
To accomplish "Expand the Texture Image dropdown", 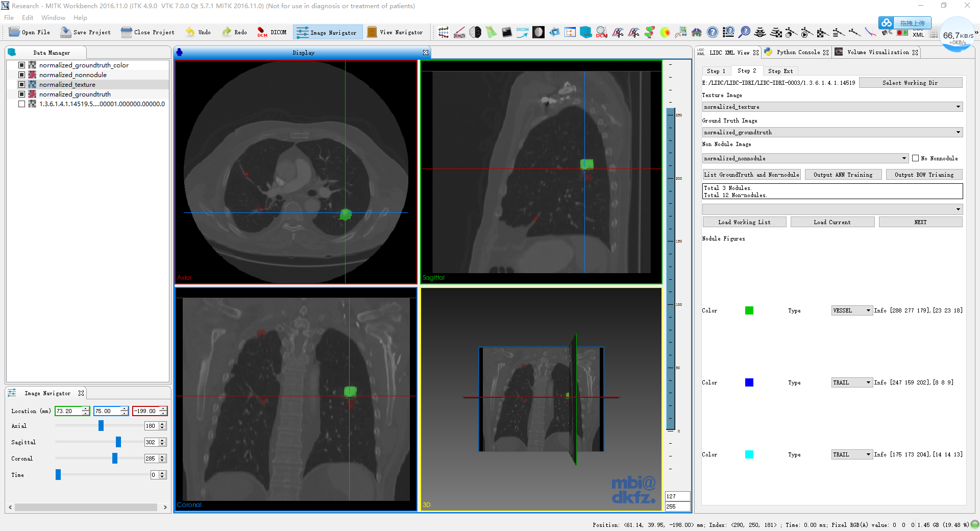I will 958,107.
